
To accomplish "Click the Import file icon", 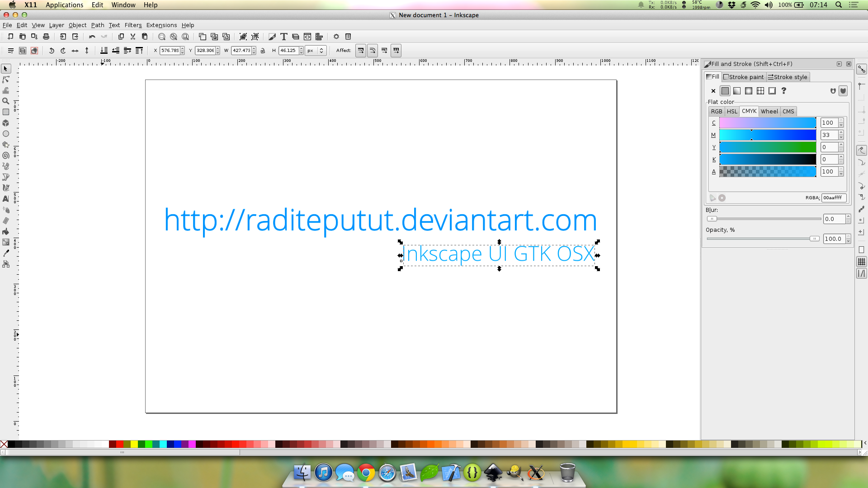I will [x=63, y=37].
